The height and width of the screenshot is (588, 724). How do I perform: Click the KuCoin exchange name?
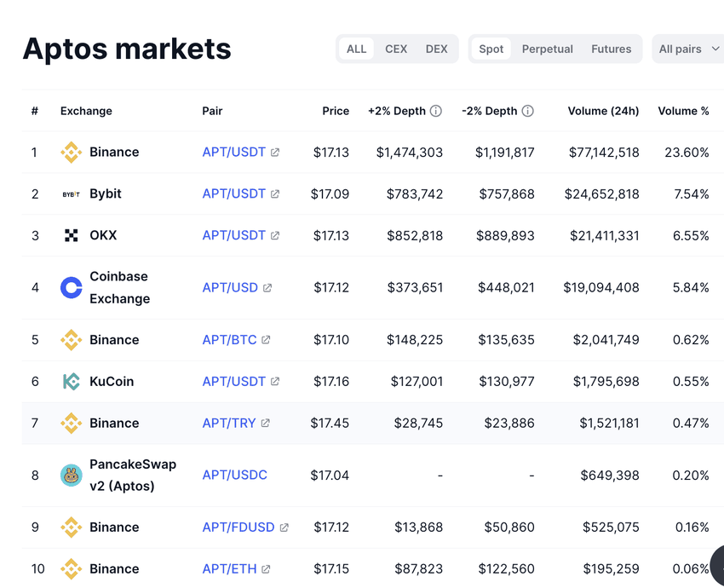pos(112,382)
